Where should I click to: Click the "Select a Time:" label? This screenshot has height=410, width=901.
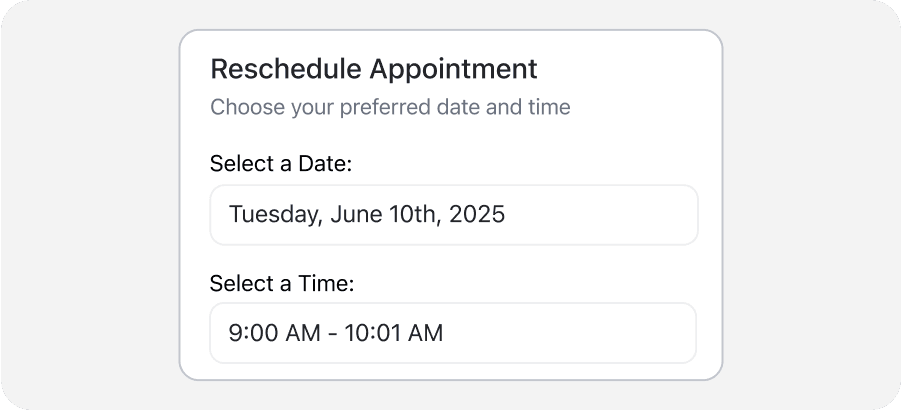point(282,283)
